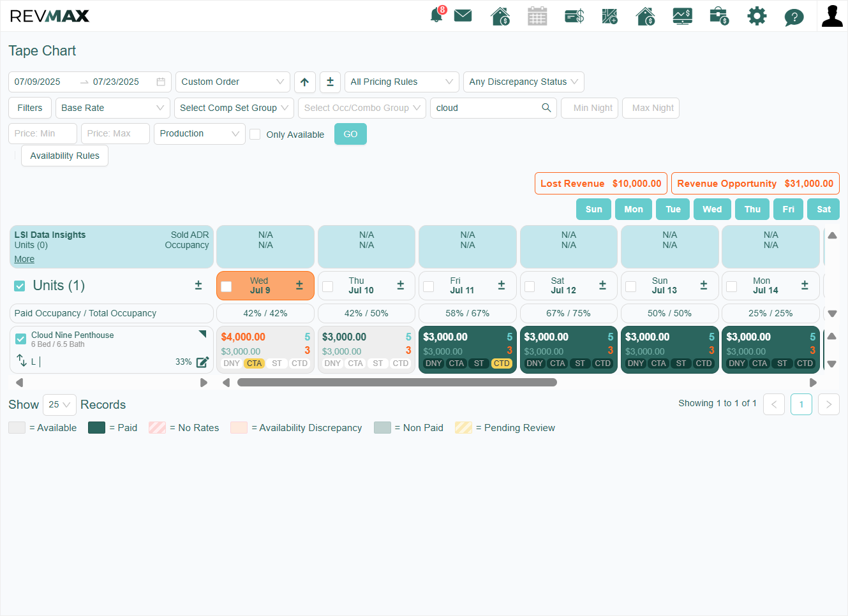
Task: Open the 25 records per page selector
Action: (x=59, y=405)
